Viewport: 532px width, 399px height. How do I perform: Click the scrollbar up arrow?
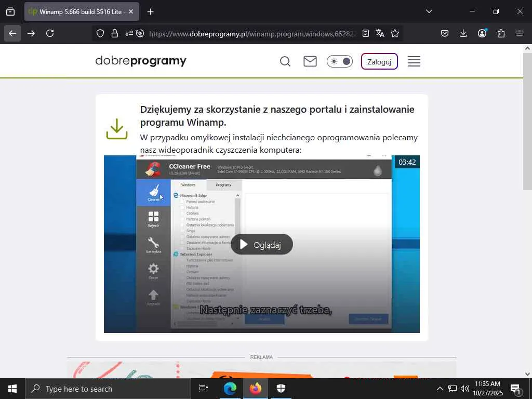[x=527, y=48]
